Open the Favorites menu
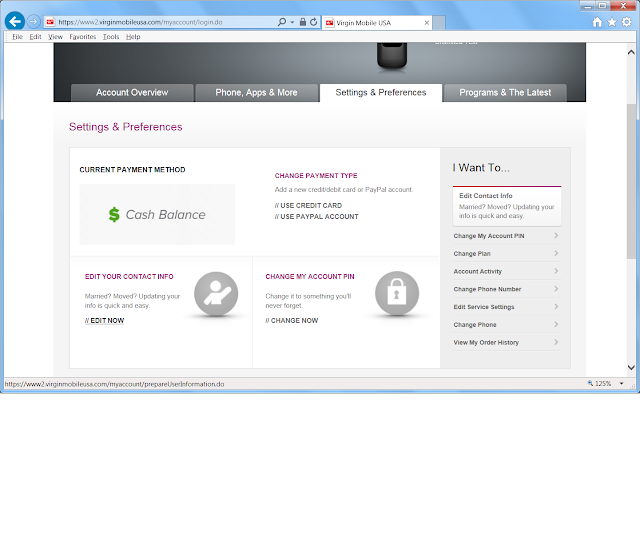The width and height of the screenshot is (640, 533). tap(82, 37)
